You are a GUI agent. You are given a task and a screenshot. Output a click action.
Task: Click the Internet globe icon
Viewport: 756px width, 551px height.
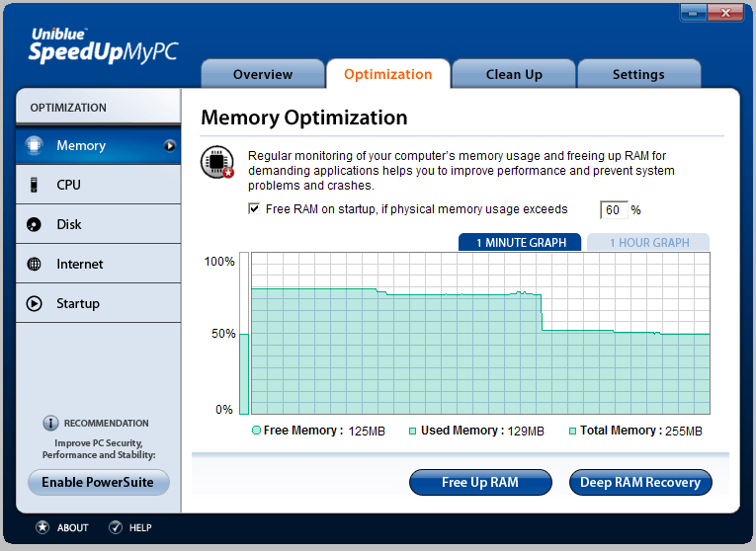(35, 264)
